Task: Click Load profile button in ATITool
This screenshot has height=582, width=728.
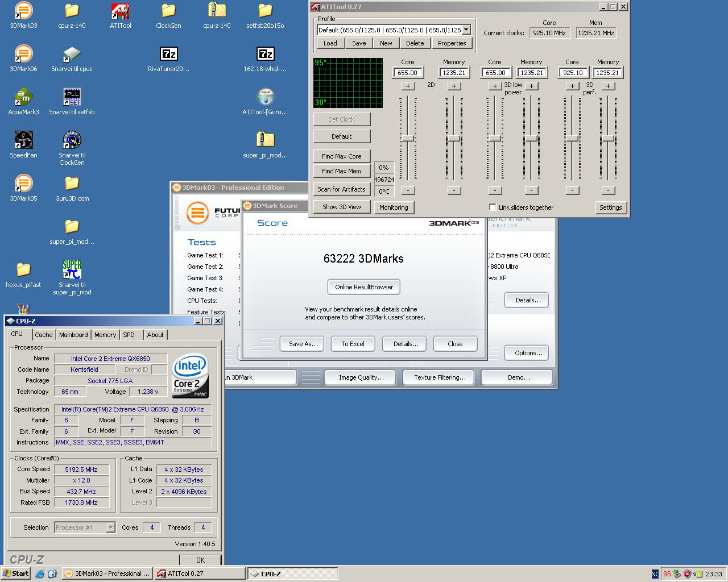Action: pyautogui.click(x=330, y=43)
